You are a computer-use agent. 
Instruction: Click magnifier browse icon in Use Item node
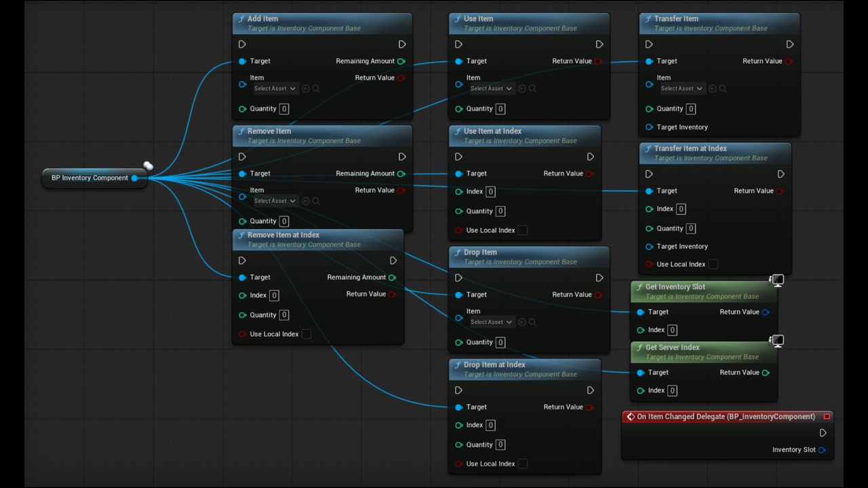[x=532, y=88]
